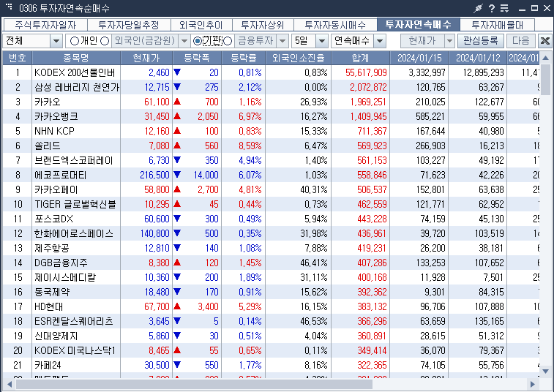Switch to 주식투자자일자 tab
The image size is (554, 392).
tap(45, 25)
